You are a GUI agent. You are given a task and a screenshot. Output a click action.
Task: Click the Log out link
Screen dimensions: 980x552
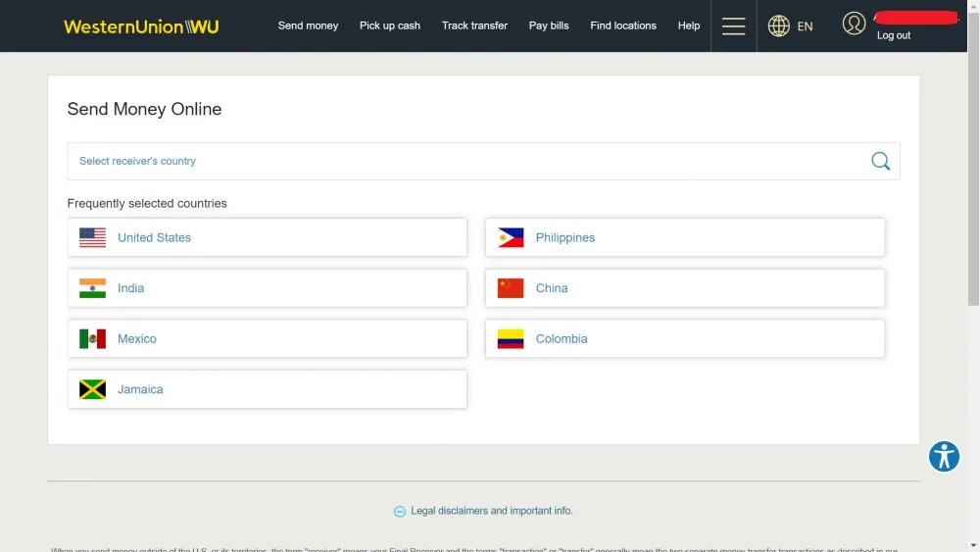point(893,35)
